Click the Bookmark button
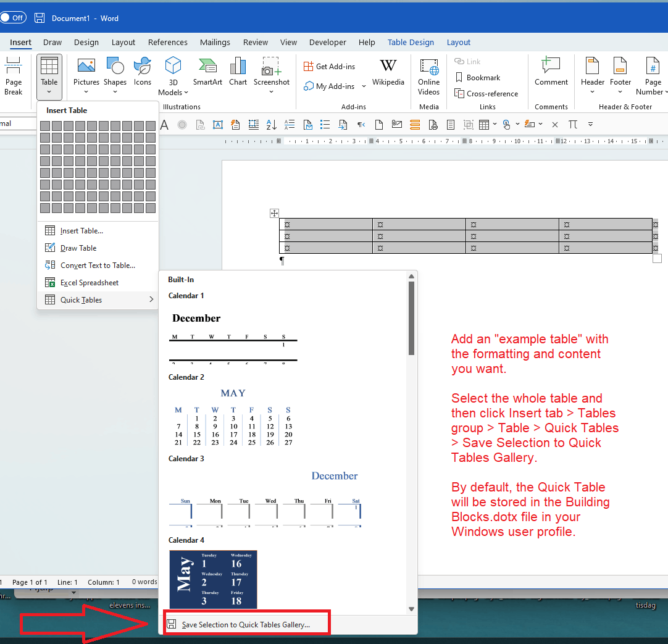This screenshot has height=644, width=668. [478, 78]
